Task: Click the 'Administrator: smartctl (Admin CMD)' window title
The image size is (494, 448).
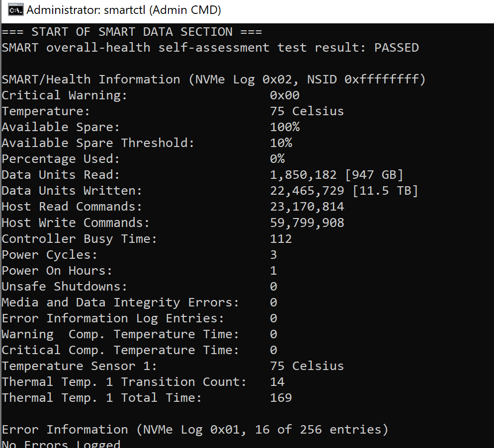Action: pos(124,9)
